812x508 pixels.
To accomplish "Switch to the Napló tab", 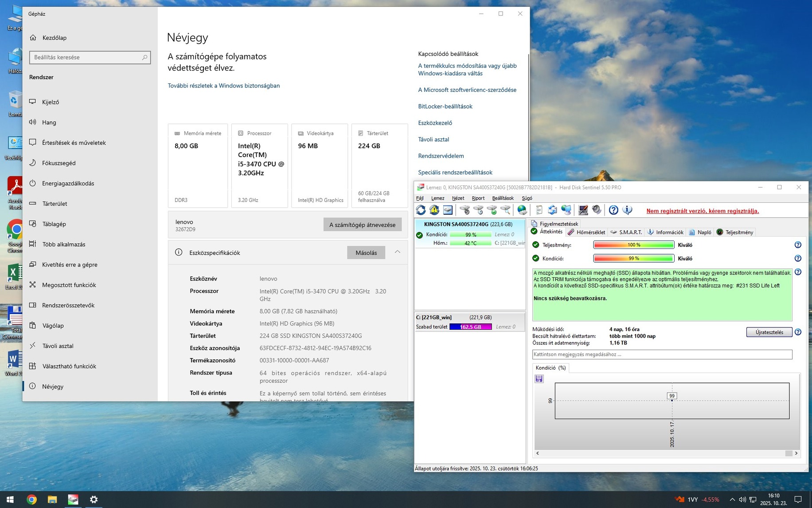I will 700,232.
